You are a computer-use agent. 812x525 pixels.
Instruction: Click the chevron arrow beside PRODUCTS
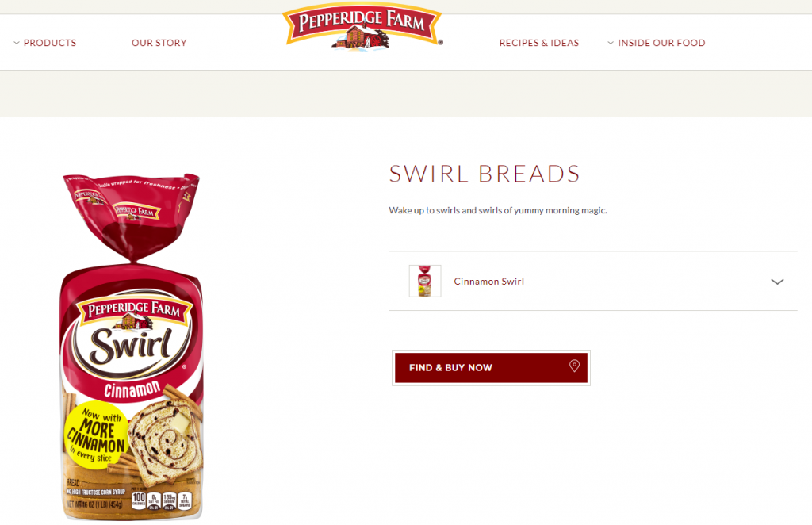[17, 43]
